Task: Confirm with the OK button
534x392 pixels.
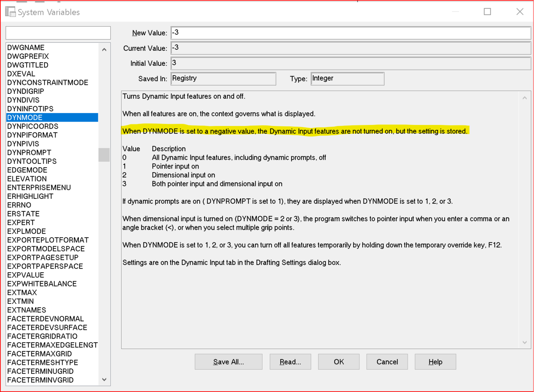Action: point(339,362)
